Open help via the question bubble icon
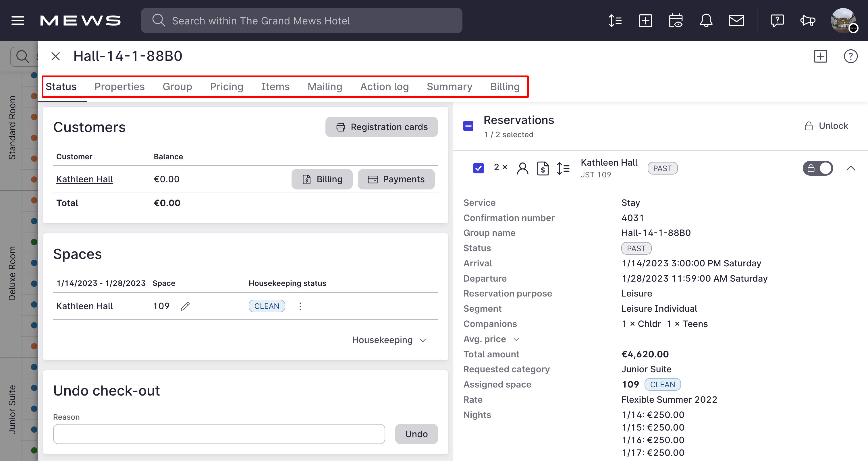Viewport: 868px width, 461px height. point(777,21)
